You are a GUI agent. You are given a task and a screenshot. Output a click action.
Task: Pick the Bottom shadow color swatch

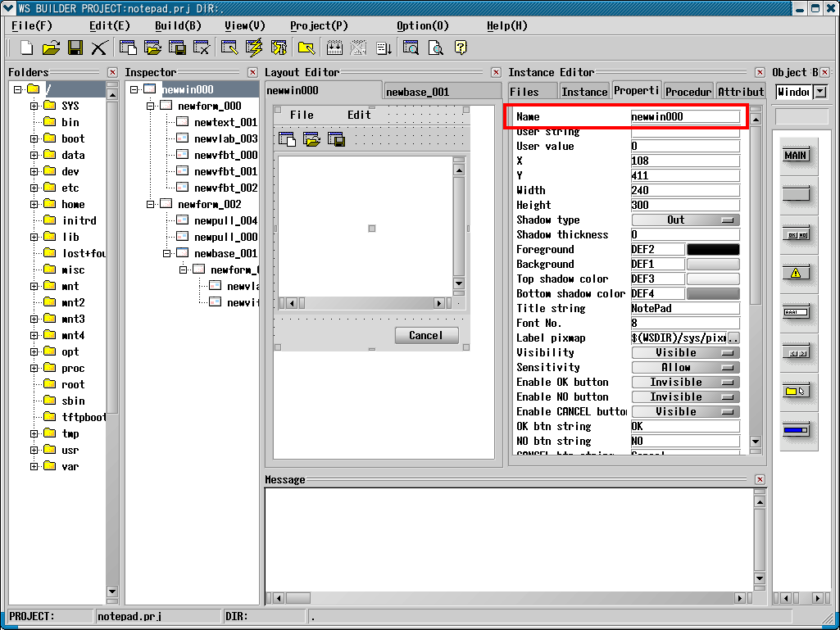pos(713,294)
